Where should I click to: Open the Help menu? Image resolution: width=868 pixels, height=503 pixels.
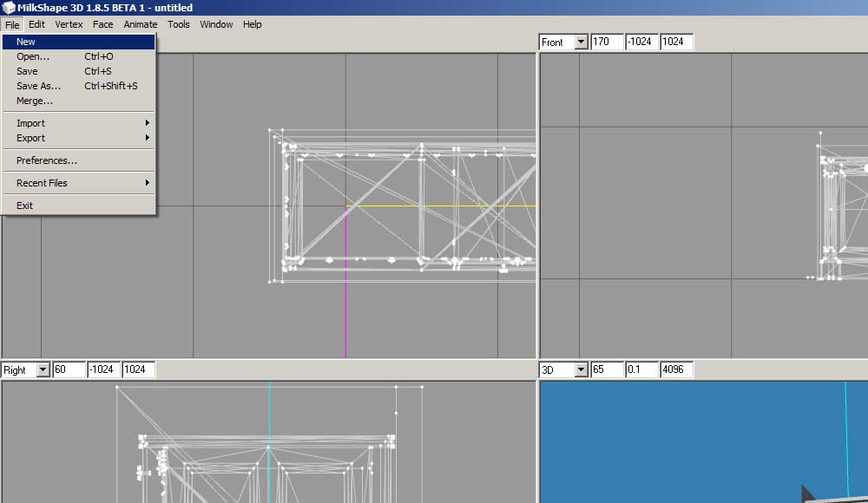pos(252,24)
